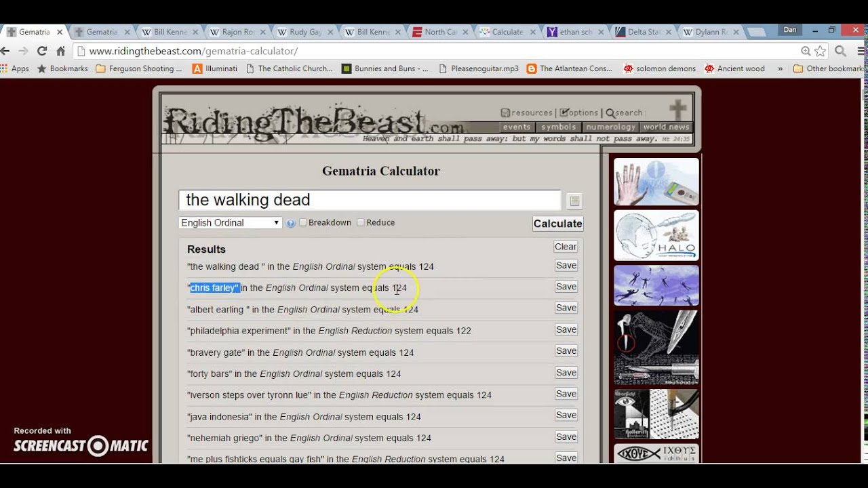Save the 'albert earling' result

click(566, 308)
